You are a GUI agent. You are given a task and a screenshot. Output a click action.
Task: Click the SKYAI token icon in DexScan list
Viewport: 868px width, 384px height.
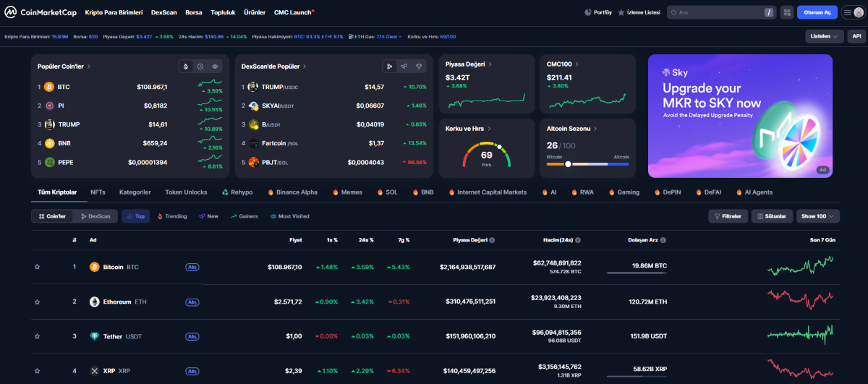tap(254, 106)
